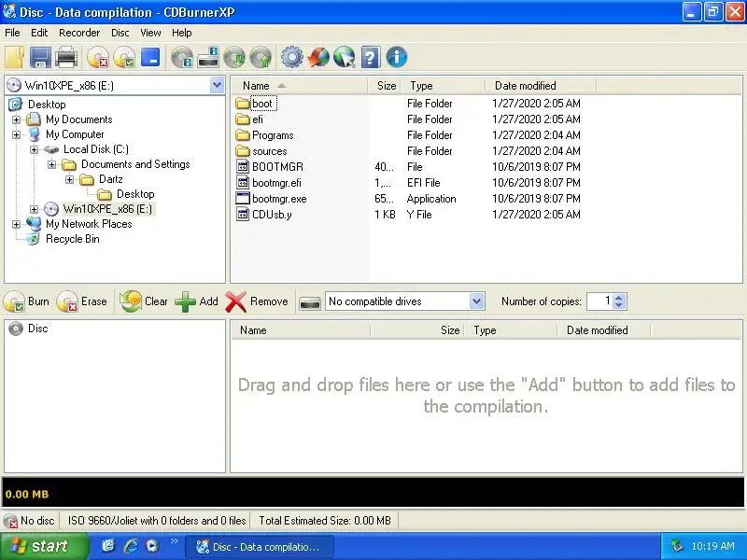Clear the compilation with Clear button
The width and height of the screenshot is (747, 560).
(x=144, y=301)
